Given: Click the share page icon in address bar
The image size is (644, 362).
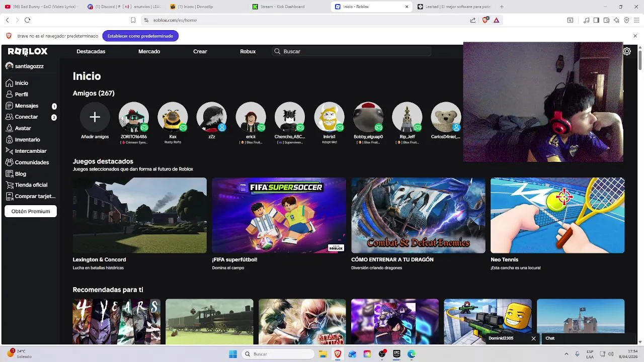Looking at the screenshot, I should [x=473, y=20].
